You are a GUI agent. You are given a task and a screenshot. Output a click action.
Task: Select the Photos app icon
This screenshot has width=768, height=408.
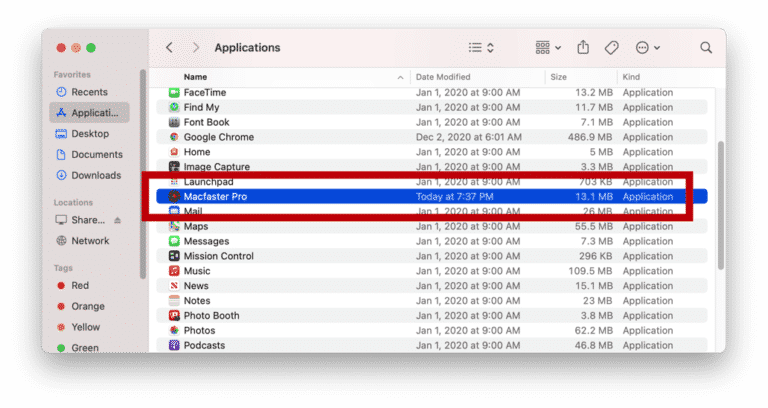[174, 330]
